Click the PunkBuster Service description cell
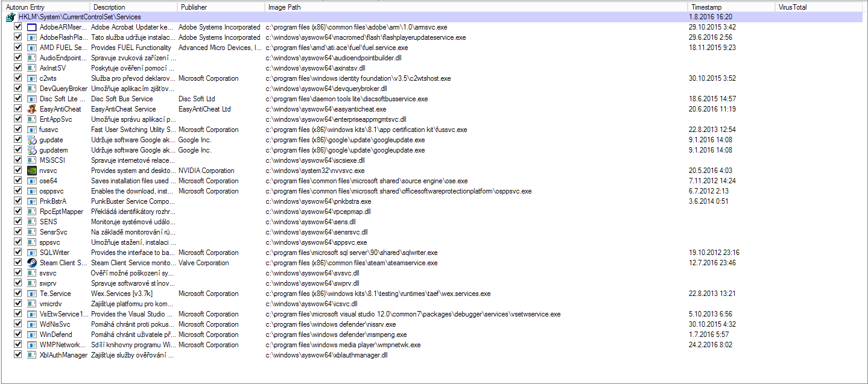 [133, 201]
